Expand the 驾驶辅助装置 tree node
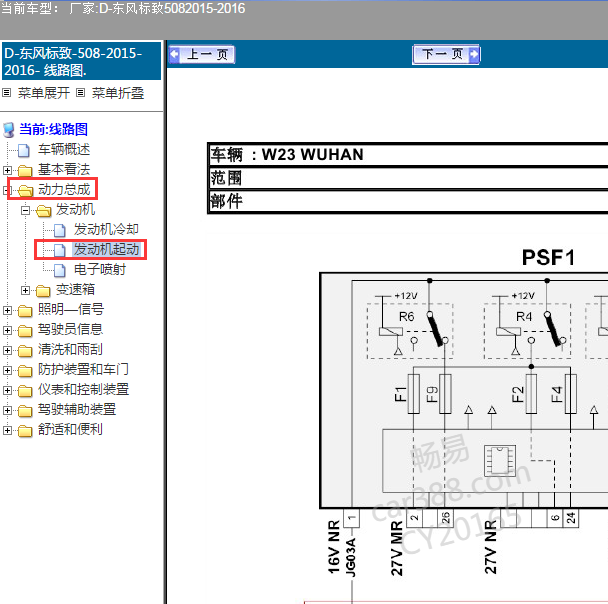Screen dimensions: 608x604 click(x=7, y=411)
